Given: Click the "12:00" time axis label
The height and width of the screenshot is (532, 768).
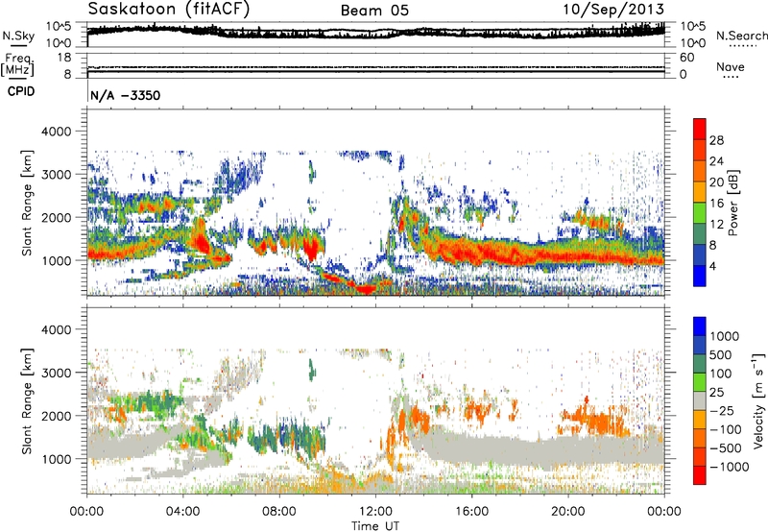Looking at the screenshot, I should pyautogui.click(x=375, y=512).
